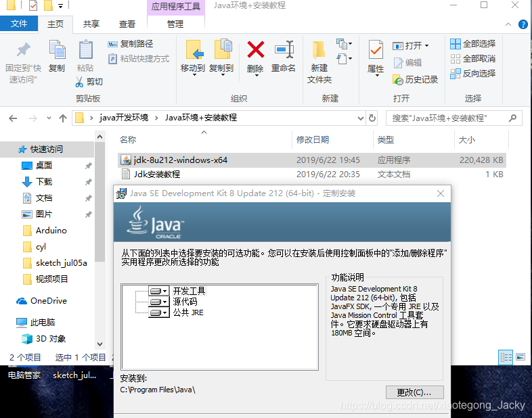Switch to the Share (共享) tab
The image size is (532, 418).
tap(91, 24)
